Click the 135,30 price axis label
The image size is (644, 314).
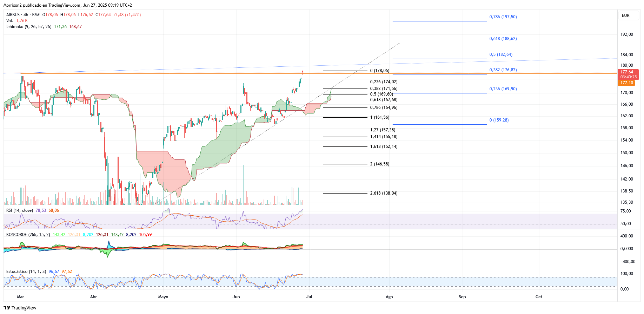pyautogui.click(x=627, y=202)
